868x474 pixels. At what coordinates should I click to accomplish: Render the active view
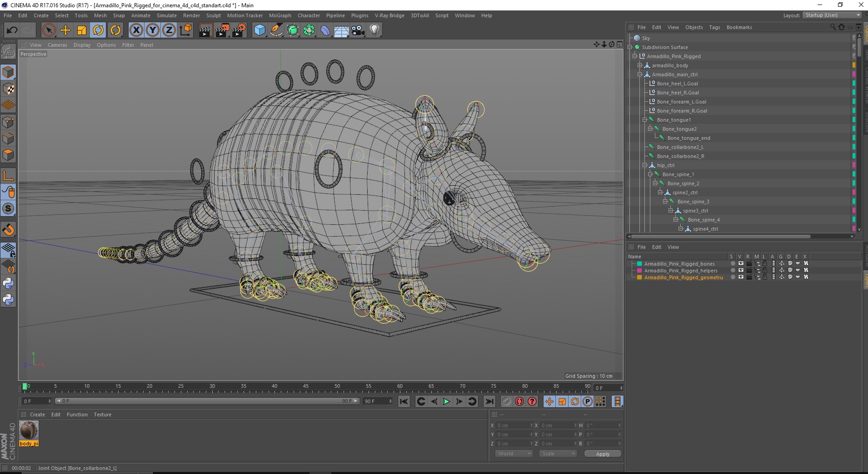pyautogui.click(x=205, y=30)
